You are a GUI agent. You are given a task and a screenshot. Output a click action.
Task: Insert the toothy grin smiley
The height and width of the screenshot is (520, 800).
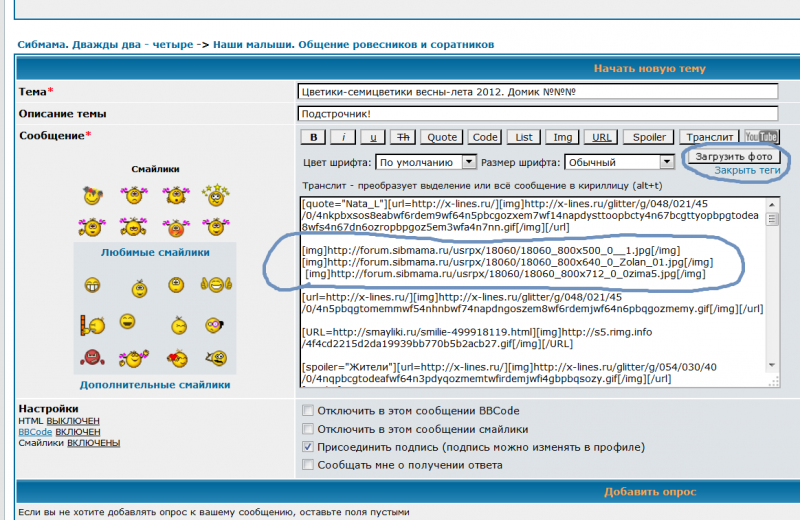click(x=92, y=285)
